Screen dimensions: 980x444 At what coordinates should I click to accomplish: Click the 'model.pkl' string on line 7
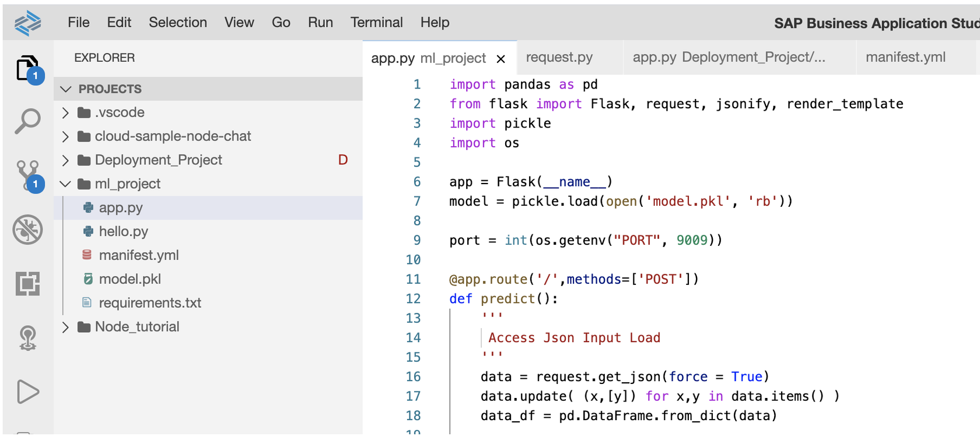click(688, 201)
